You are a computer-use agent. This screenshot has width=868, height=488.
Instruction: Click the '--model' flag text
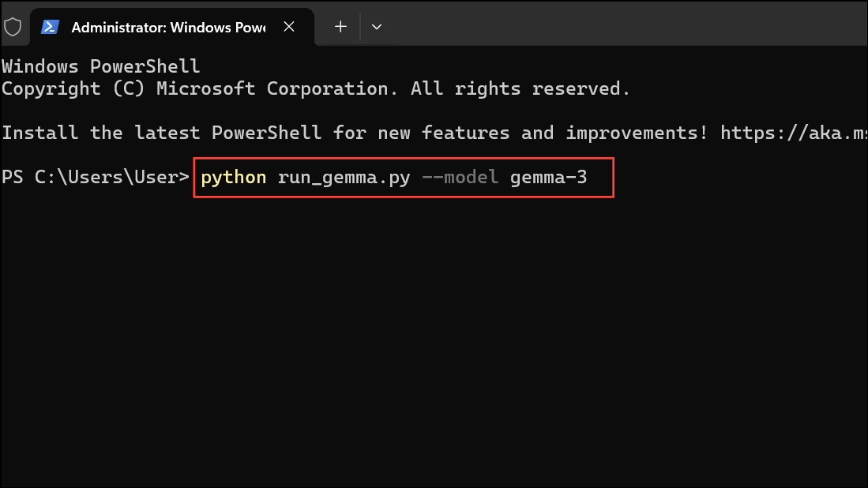[460, 177]
